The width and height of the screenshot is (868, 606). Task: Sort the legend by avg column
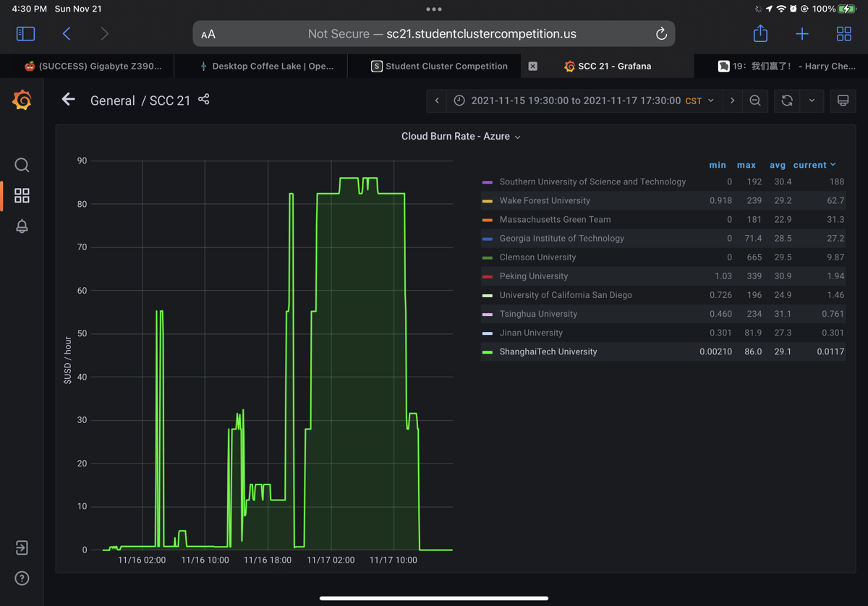pyautogui.click(x=778, y=165)
